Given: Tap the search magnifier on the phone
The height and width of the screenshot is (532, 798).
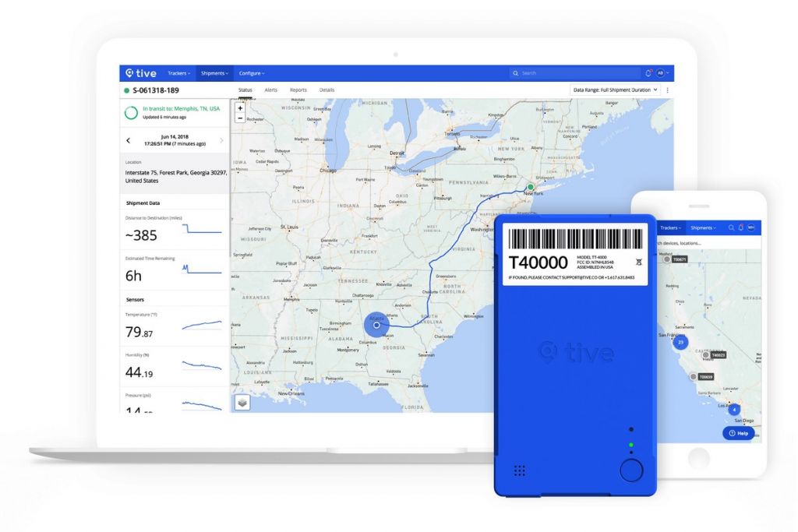Looking at the screenshot, I should 731,227.
